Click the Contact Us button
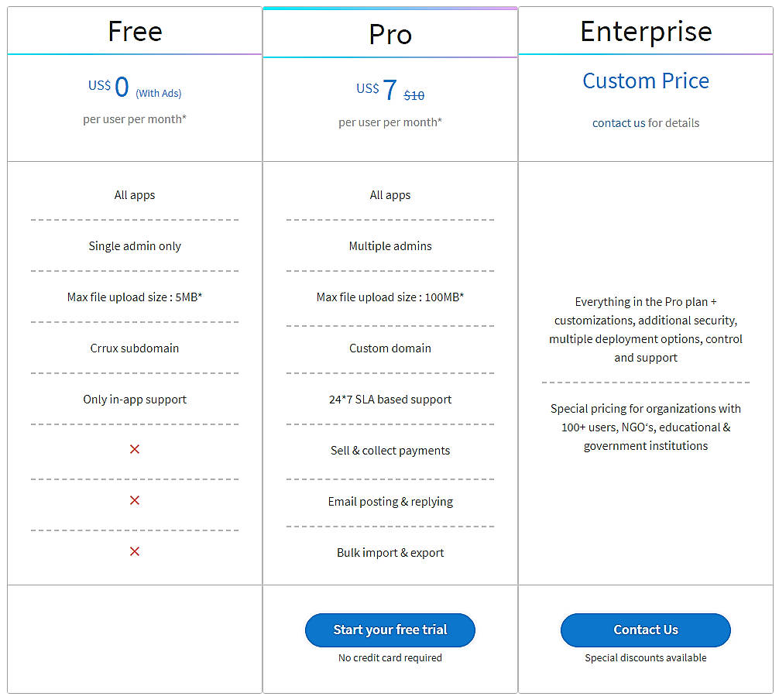 pyautogui.click(x=645, y=630)
